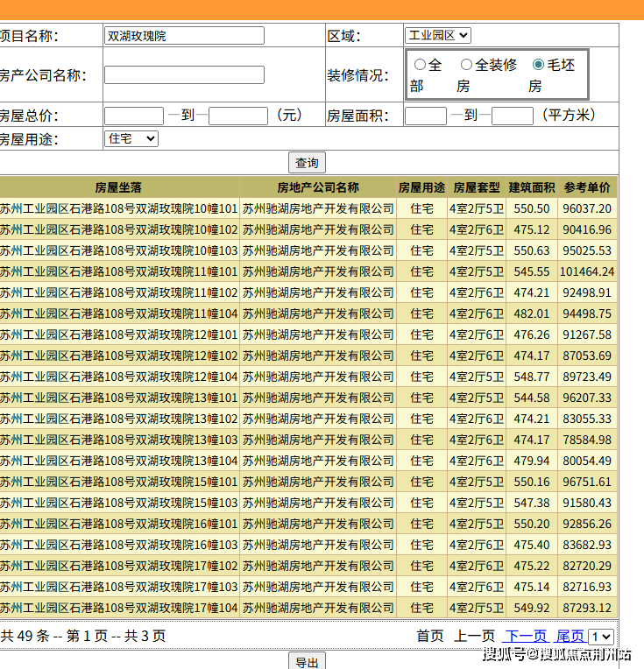Select the 毛坯房 radio button
Viewport: 644px width, 669px height.
pos(538,65)
